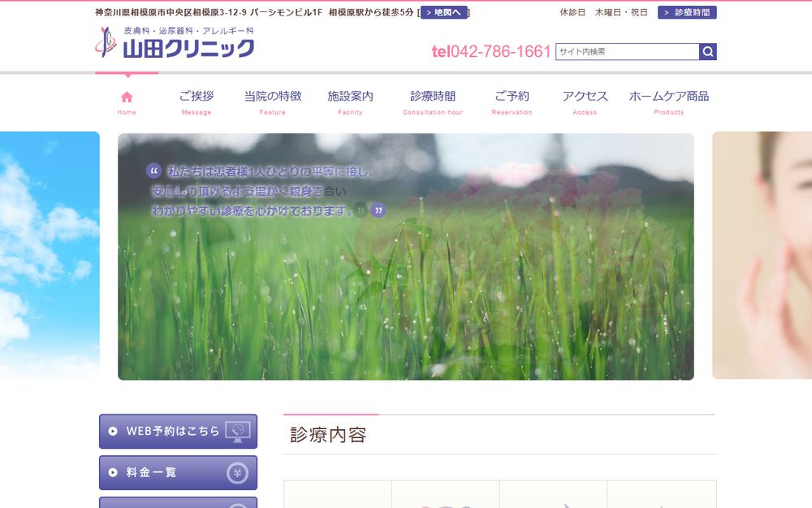Viewport: 812px width, 508px height.
Task: Click the magnifier search button
Action: (708, 51)
